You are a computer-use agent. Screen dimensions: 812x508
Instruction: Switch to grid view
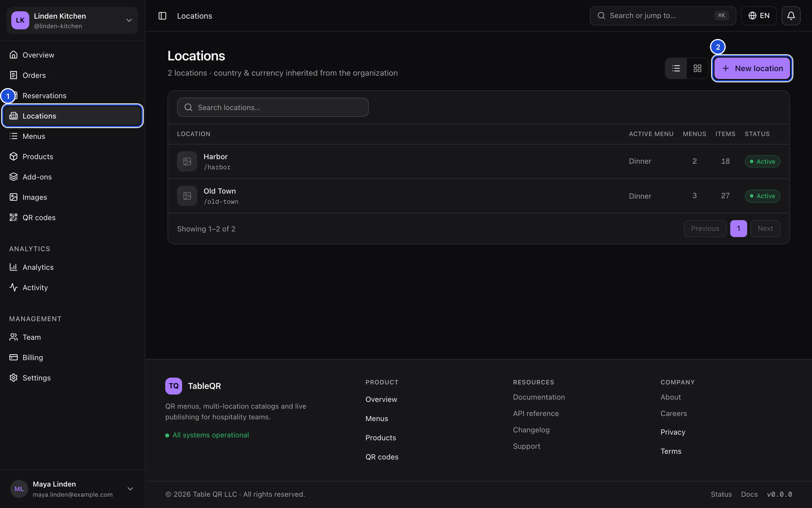[x=698, y=68]
